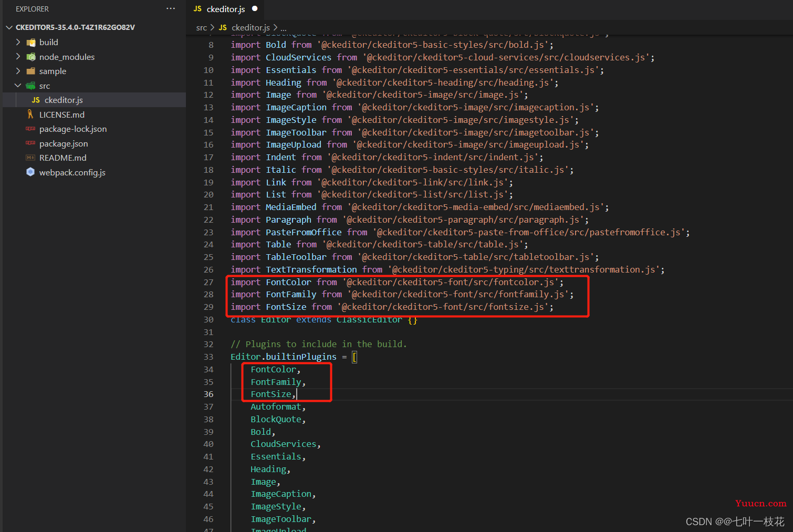
Task: Click the src folder icon
Action: (x=31, y=86)
